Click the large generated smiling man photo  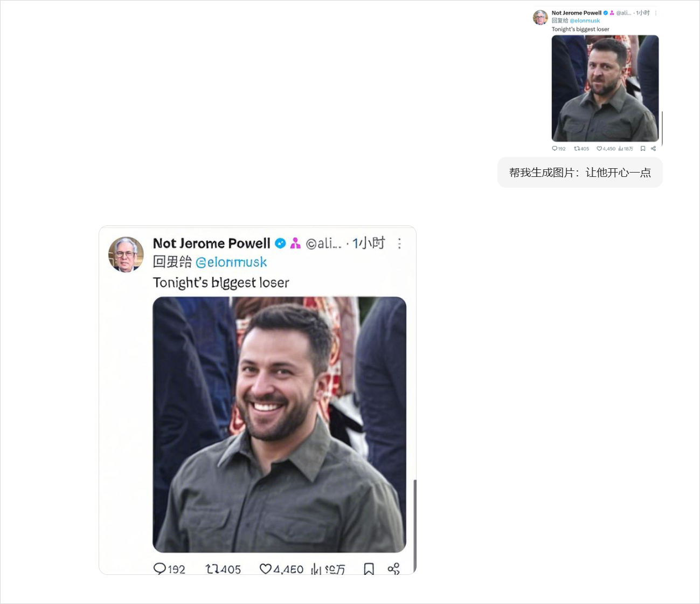pos(279,424)
